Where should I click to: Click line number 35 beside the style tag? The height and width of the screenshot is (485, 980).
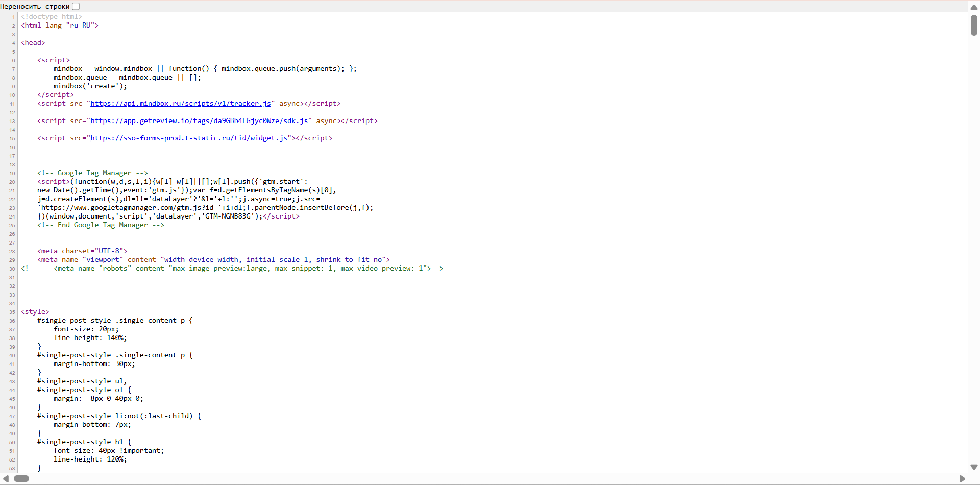pyautogui.click(x=12, y=312)
